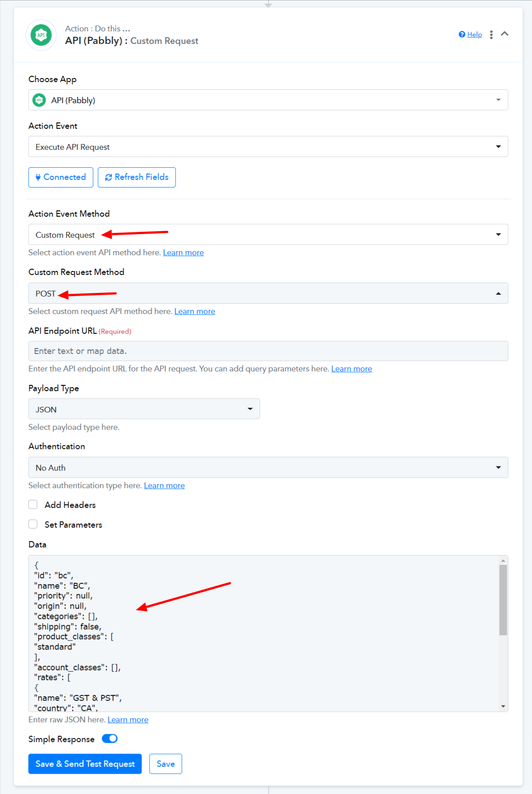Image resolution: width=532 pixels, height=794 pixels.
Task: Expand the Custom Request Method POST dropdown
Action: pos(268,293)
